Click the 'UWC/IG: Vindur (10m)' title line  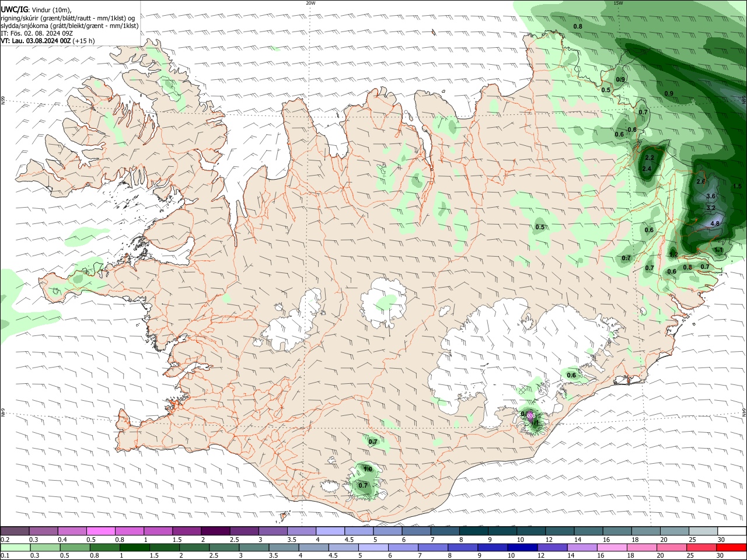[36, 10]
